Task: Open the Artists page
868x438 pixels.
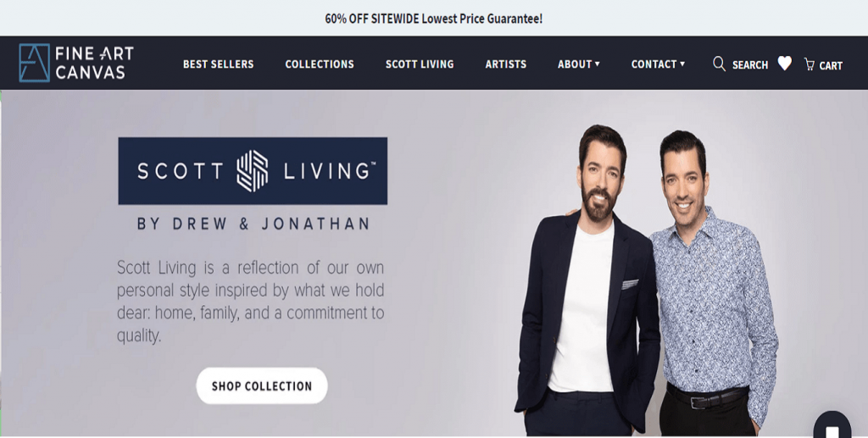Action: pos(506,64)
